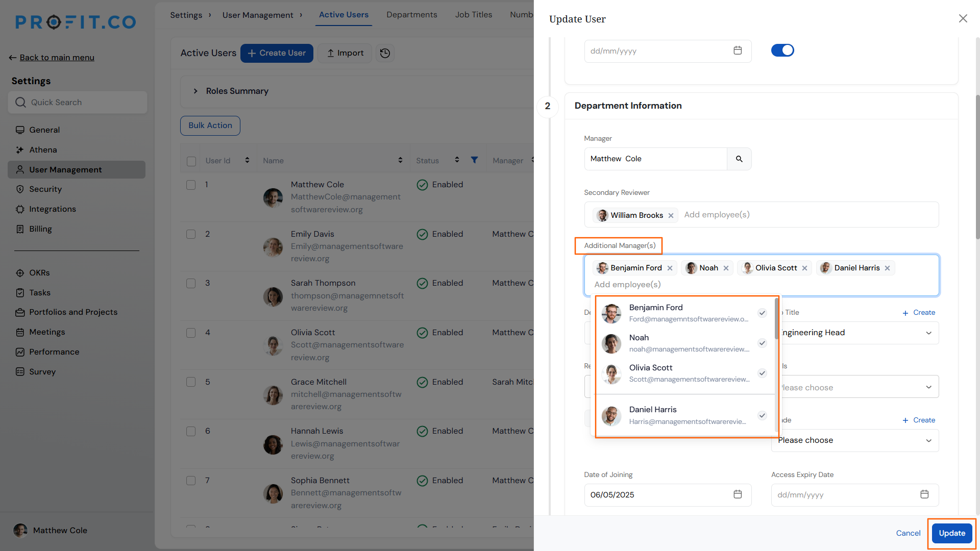Open calendar for Date of Joining
The height and width of the screenshot is (551, 980).
(738, 494)
